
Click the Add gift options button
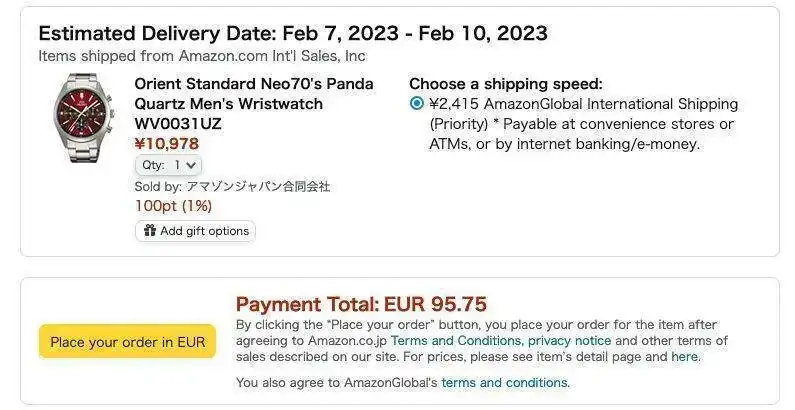click(196, 231)
